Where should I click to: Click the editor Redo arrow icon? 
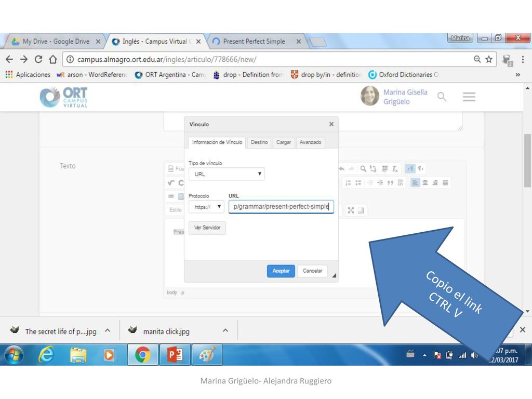click(351, 169)
